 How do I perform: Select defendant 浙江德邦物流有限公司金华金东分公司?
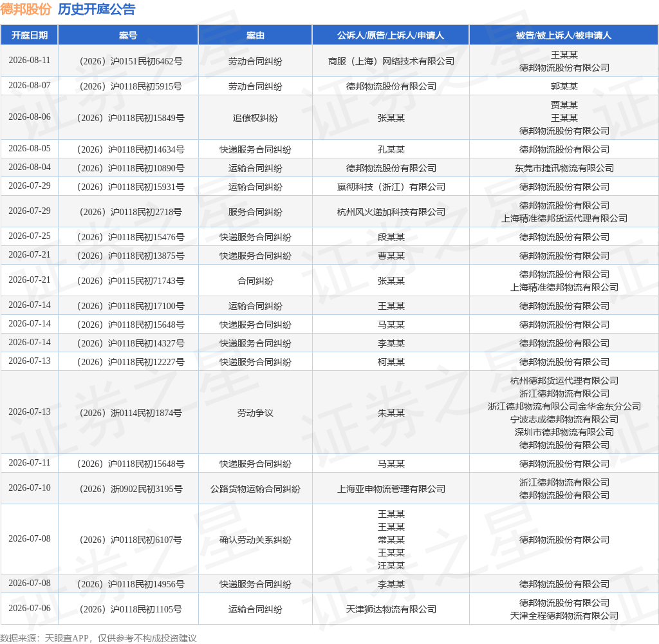click(564, 406)
